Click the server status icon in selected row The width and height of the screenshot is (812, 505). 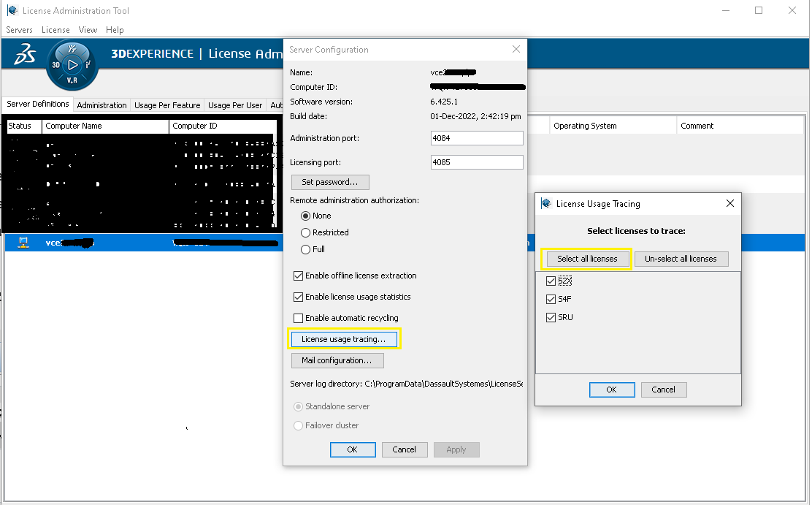pyautogui.click(x=23, y=243)
